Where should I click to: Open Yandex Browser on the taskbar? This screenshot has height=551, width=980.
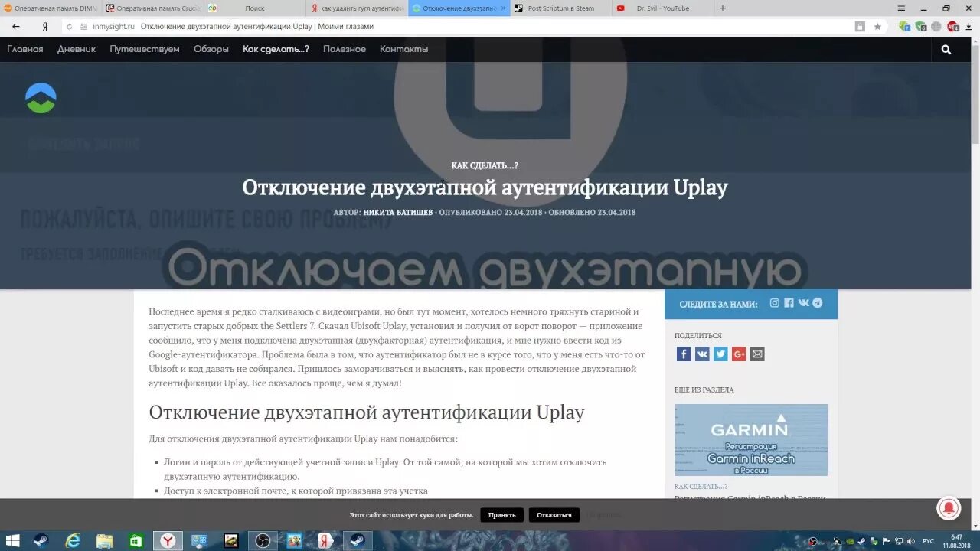168,541
